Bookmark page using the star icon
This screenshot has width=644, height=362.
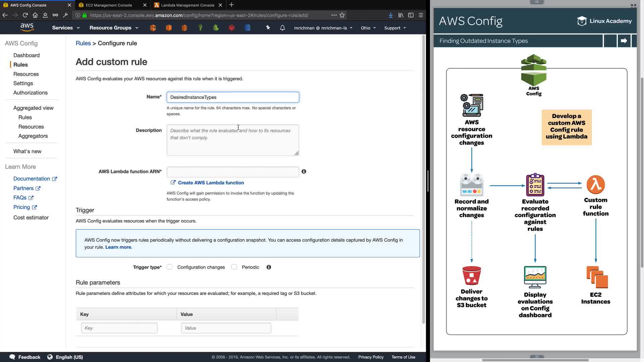pos(342,15)
